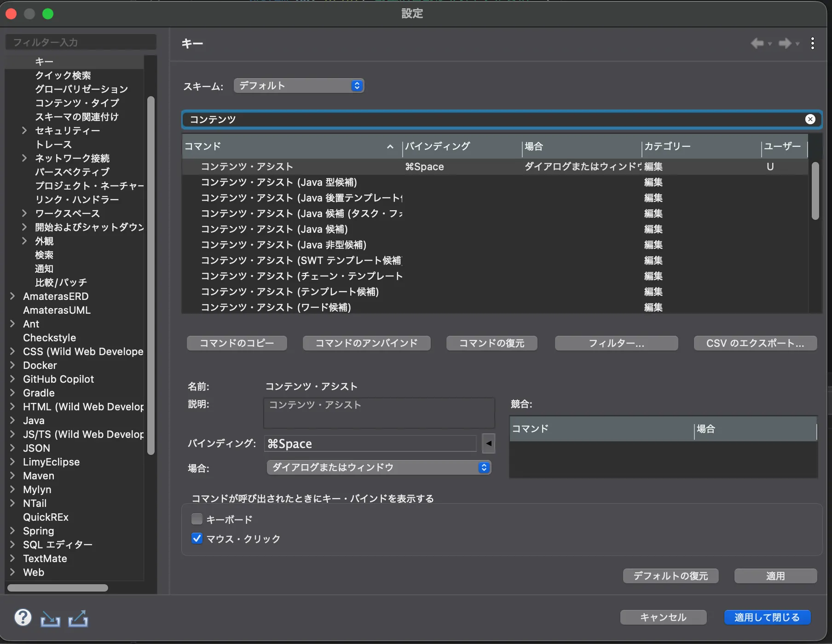832x644 pixels.
Task: Click the forward navigation arrow icon
Action: (x=785, y=43)
